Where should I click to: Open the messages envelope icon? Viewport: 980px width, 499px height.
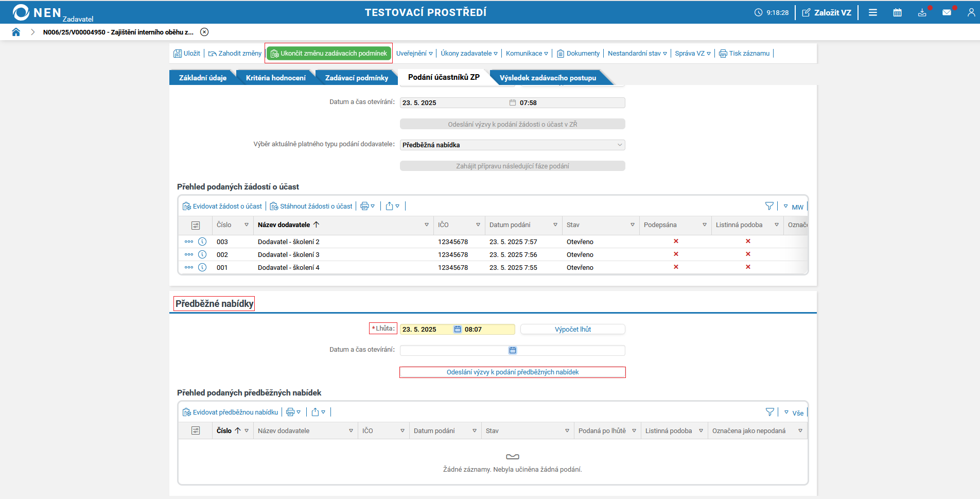947,12
